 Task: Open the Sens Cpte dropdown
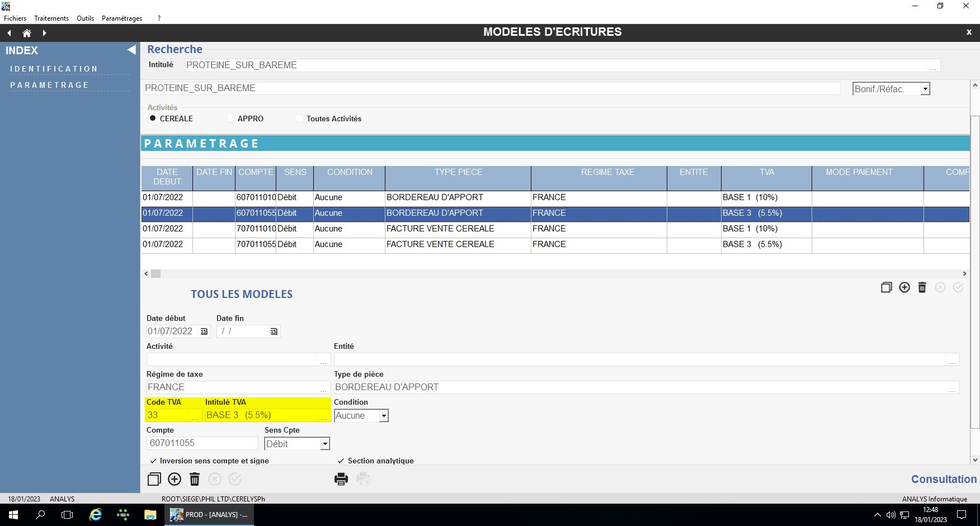(324, 444)
